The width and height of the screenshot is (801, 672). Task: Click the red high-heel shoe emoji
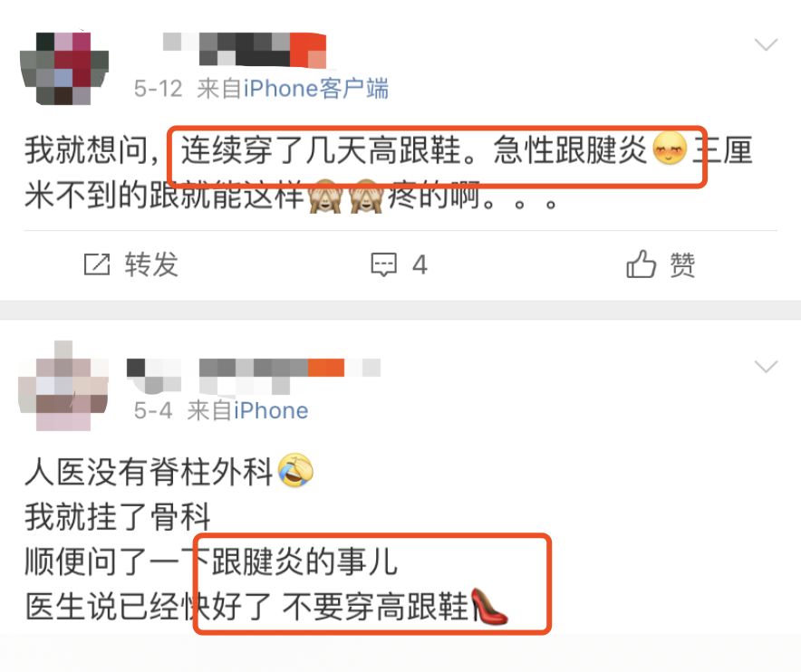click(x=488, y=606)
